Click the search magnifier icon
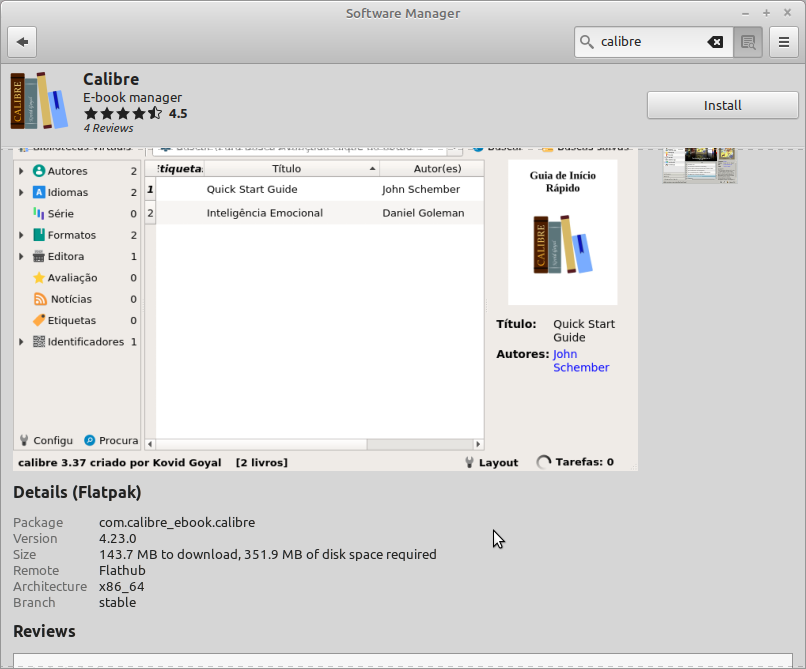The height and width of the screenshot is (669, 806). [x=587, y=42]
